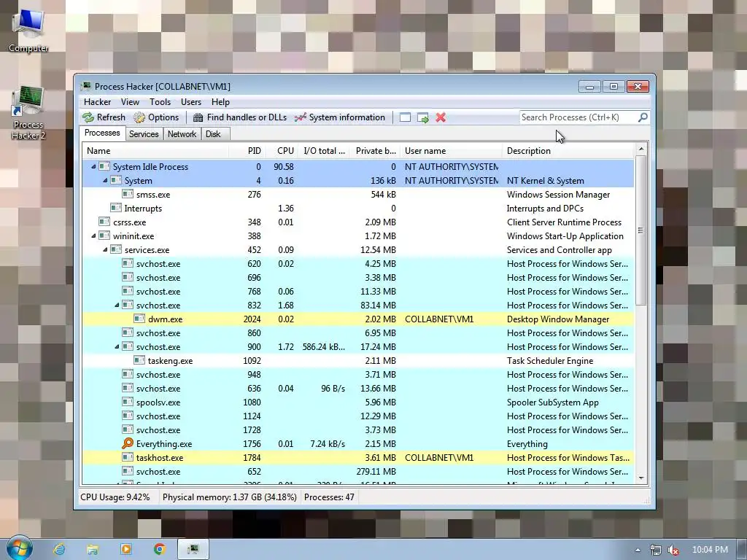The width and height of the screenshot is (747, 560).
Task: Select the svchost.exe row with PID 652
Action: click(357, 472)
